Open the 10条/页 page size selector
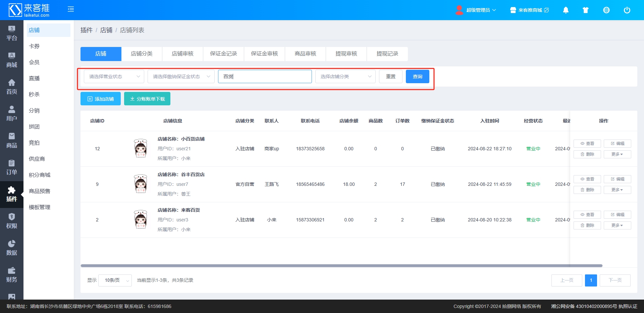Image resolution: width=644 pixels, height=313 pixels. (x=115, y=280)
